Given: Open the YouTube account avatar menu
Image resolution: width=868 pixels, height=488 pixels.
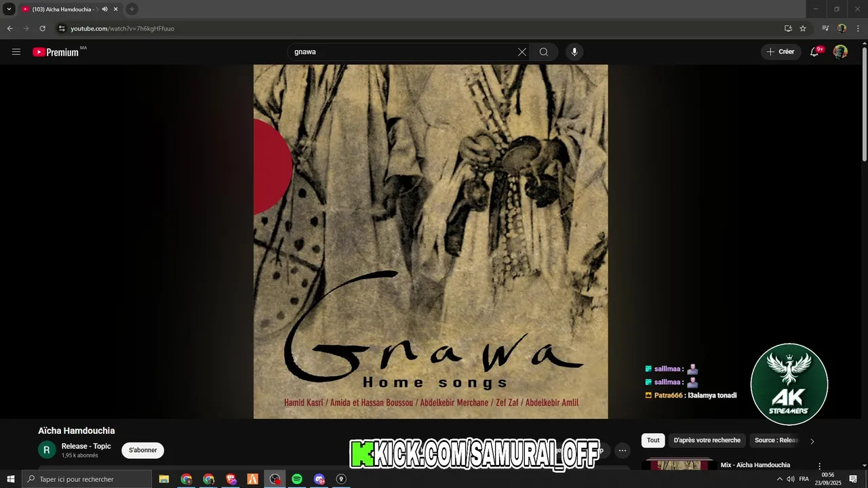Looking at the screenshot, I should pyautogui.click(x=840, y=52).
